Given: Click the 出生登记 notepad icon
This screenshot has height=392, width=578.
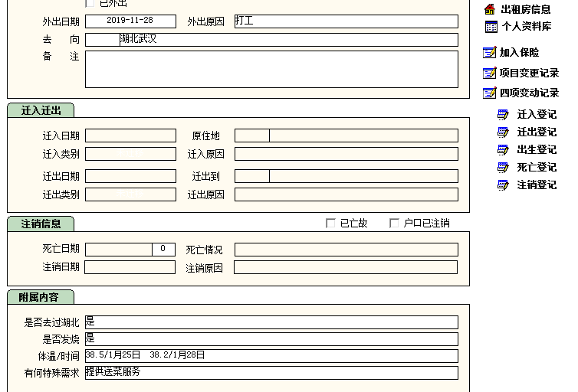Looking at the screenshot, I should click(x=503, y=150).
